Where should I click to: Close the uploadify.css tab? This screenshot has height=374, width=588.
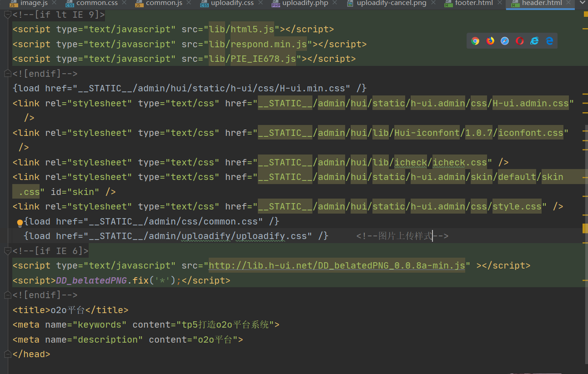click(261, 3)
